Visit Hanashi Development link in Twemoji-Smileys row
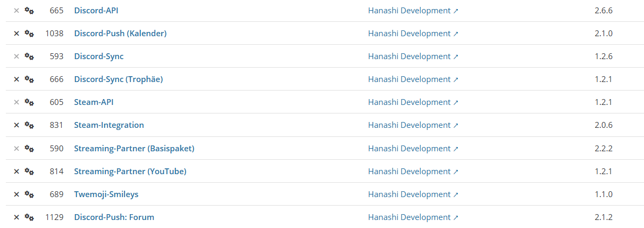Screen dimensions: 644x228 (x=409, y=194)
